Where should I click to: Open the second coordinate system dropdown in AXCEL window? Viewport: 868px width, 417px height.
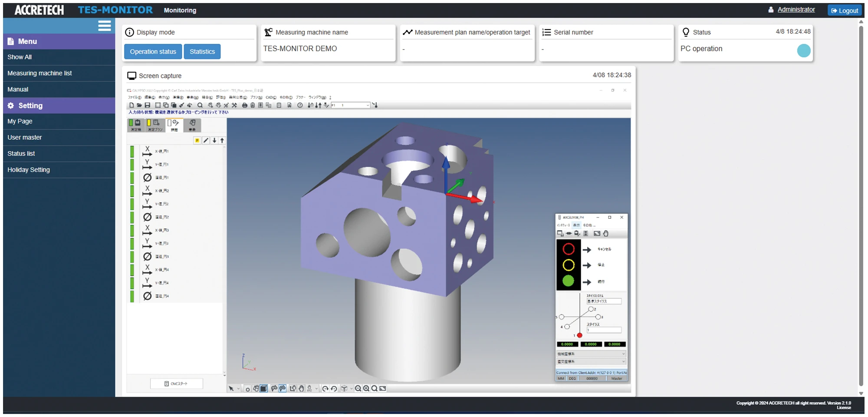click(x=591, y=361)
